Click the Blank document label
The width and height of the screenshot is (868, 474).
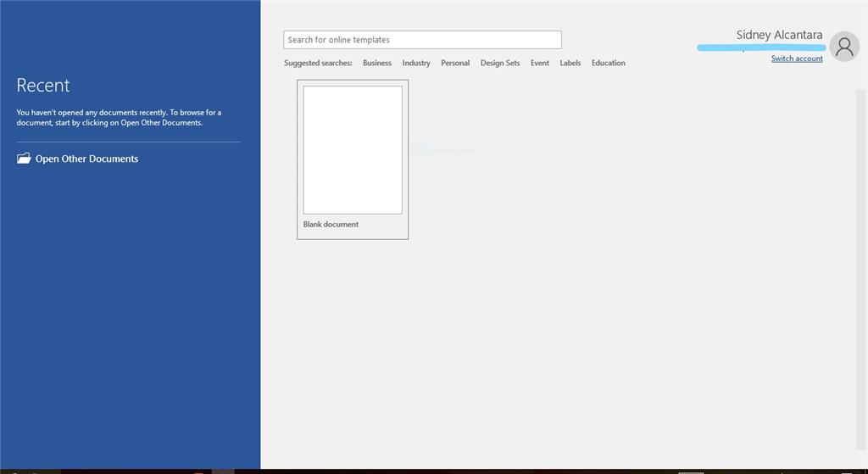pyautogui.click(x=331, y=224)
